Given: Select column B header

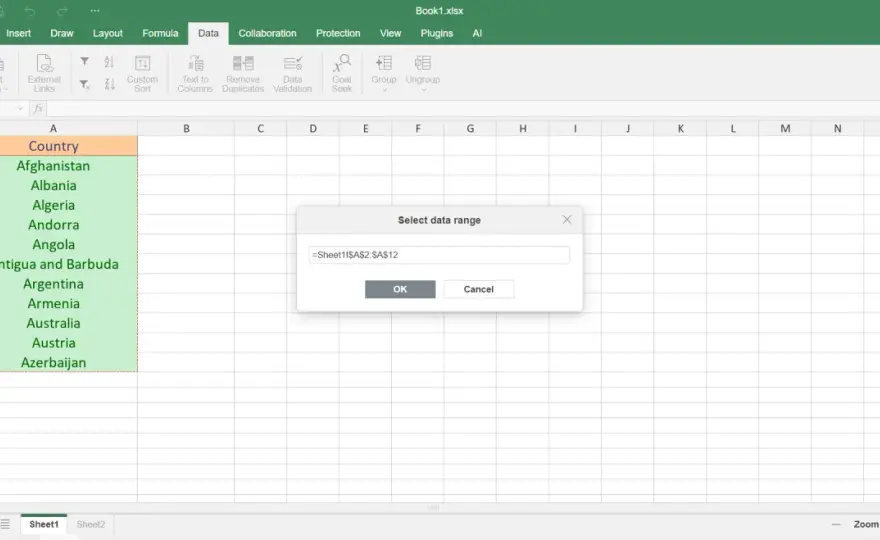Looking at the screenshot, I should pyautogui.click(x=186, y=129).
